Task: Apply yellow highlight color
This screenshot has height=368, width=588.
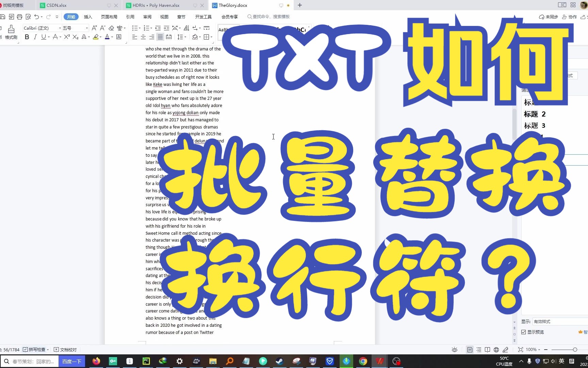Action: [x=96, y=37]
